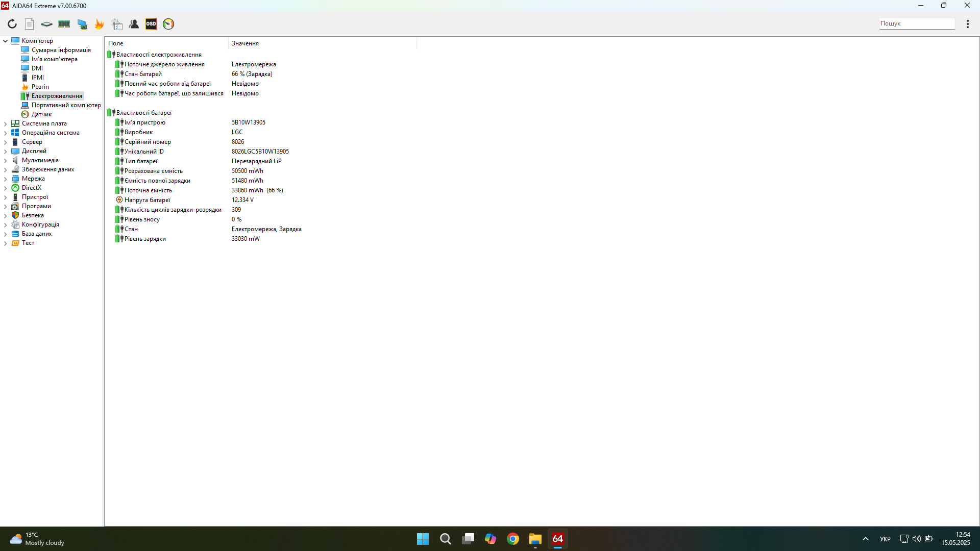Open the OSD panel icon

151,24
